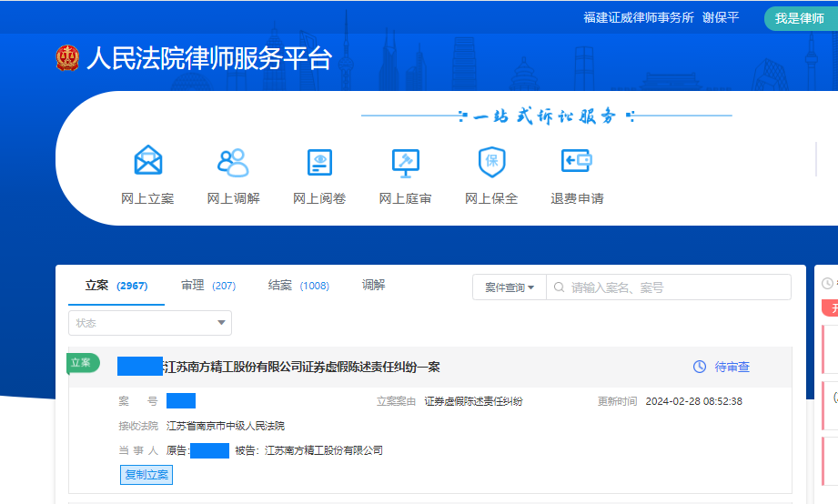Click the user name 谢保平
The image size is (838, 504).
pos(721,17)
